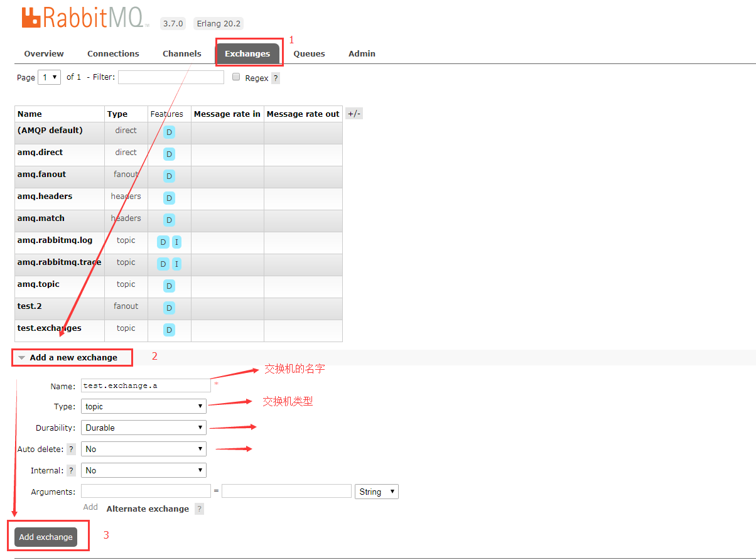Image resolution: width=756 pixels, height=560 pixels.
Task: Click the help icon next to Regex
Action: [276, 78]
